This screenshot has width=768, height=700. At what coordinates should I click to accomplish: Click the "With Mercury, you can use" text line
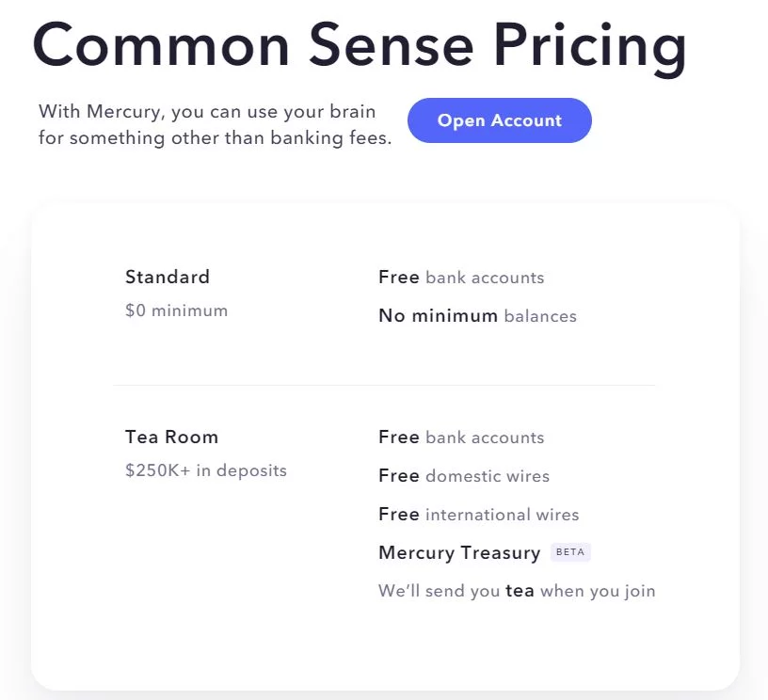[207, 111]
